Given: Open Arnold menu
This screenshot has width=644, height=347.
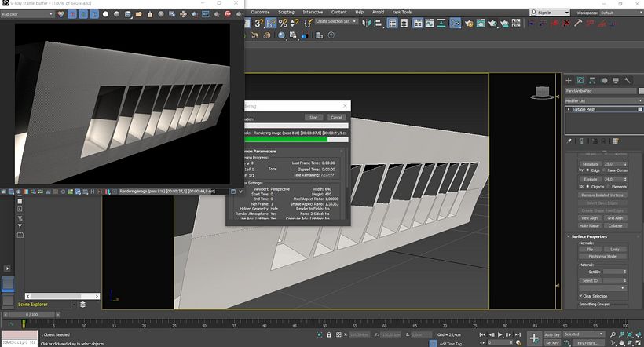Looking at the screenshot, I should [378, 12].
